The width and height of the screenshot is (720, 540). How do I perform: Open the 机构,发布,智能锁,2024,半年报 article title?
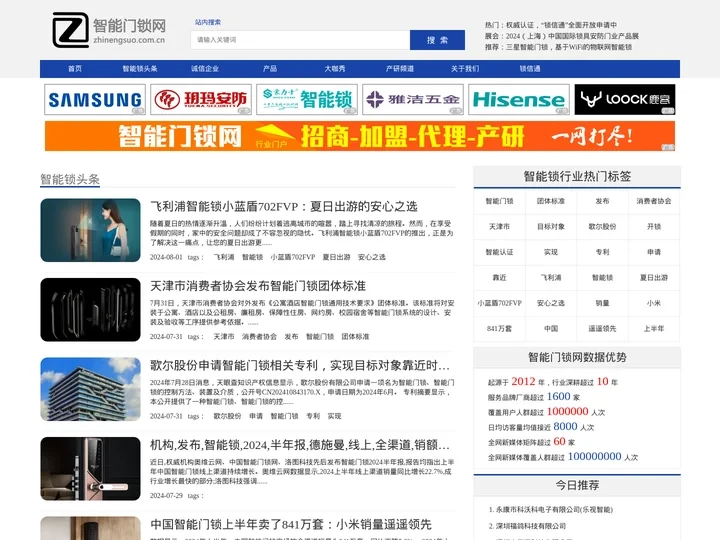click(x=300, y=445)
